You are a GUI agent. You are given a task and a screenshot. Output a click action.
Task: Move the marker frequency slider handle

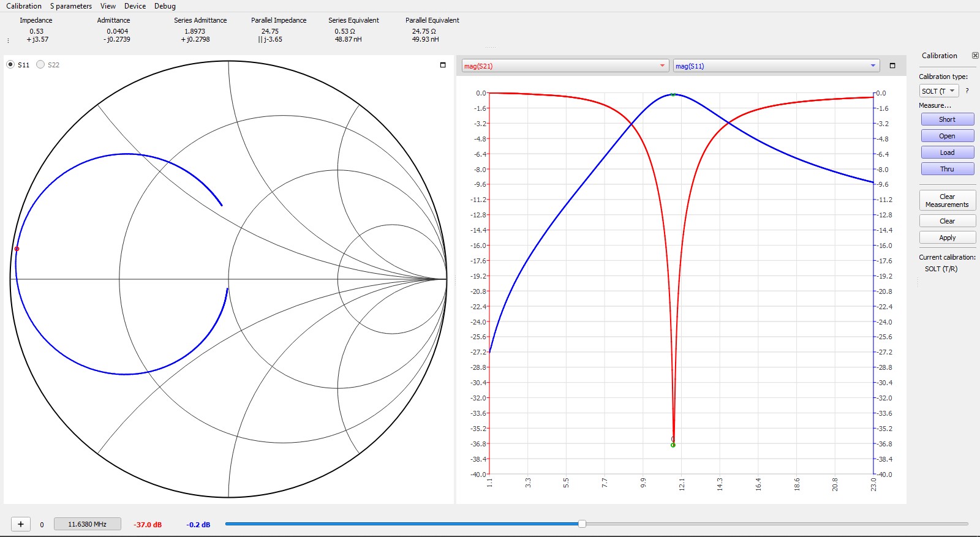point(582,524)
